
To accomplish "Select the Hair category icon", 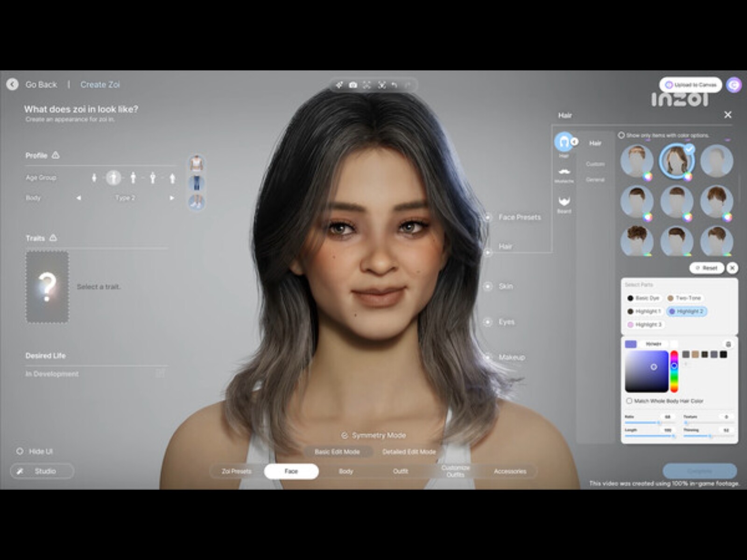I will tap(564, 141).
